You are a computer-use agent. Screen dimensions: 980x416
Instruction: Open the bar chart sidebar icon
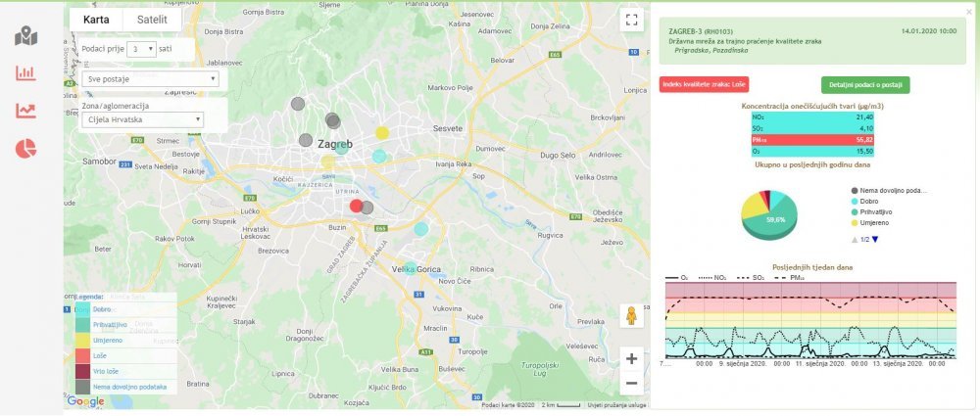(25, 73)
